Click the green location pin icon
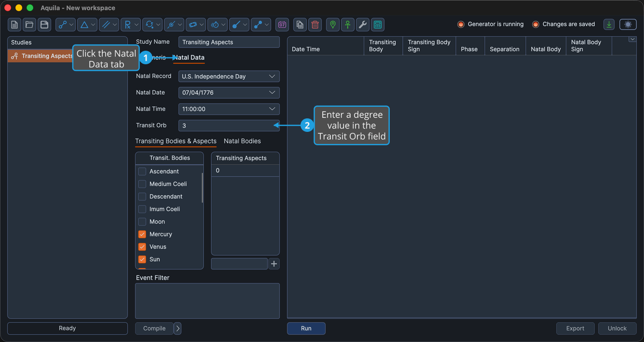 (333, 25)
